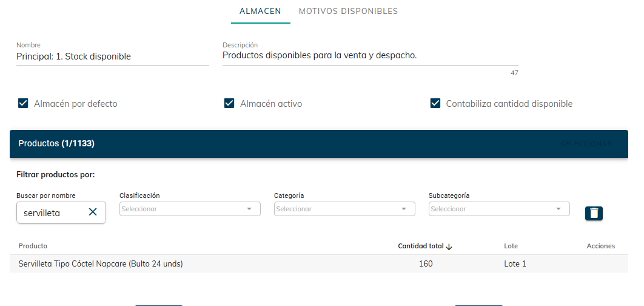
Task: Expand the Categoría dropdown
Action: (344, 209)
